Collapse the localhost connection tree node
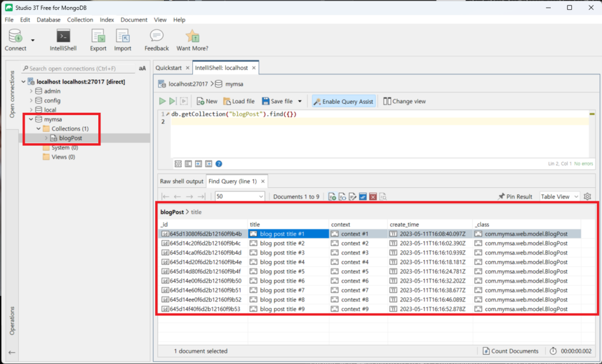Viewport: 602px width, 364px height. (x=24, y=82)
